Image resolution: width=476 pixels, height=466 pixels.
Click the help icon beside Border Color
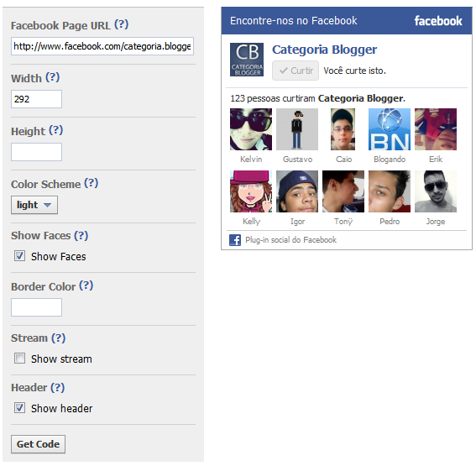[86, 285]
